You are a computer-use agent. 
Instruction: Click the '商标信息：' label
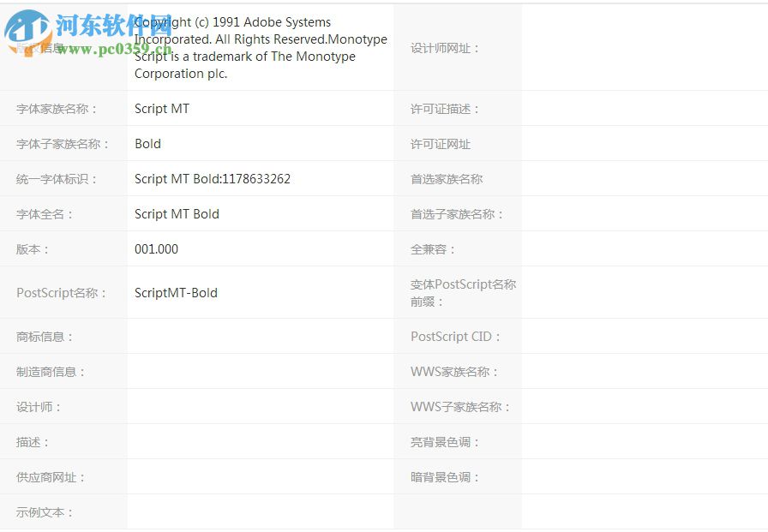coord(45,337)
